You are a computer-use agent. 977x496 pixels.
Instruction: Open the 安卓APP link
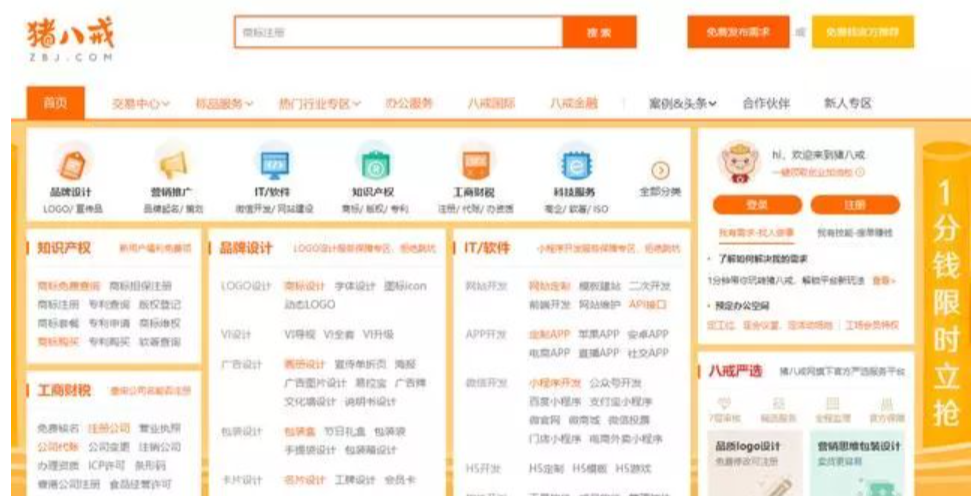(x=648, y=335)
